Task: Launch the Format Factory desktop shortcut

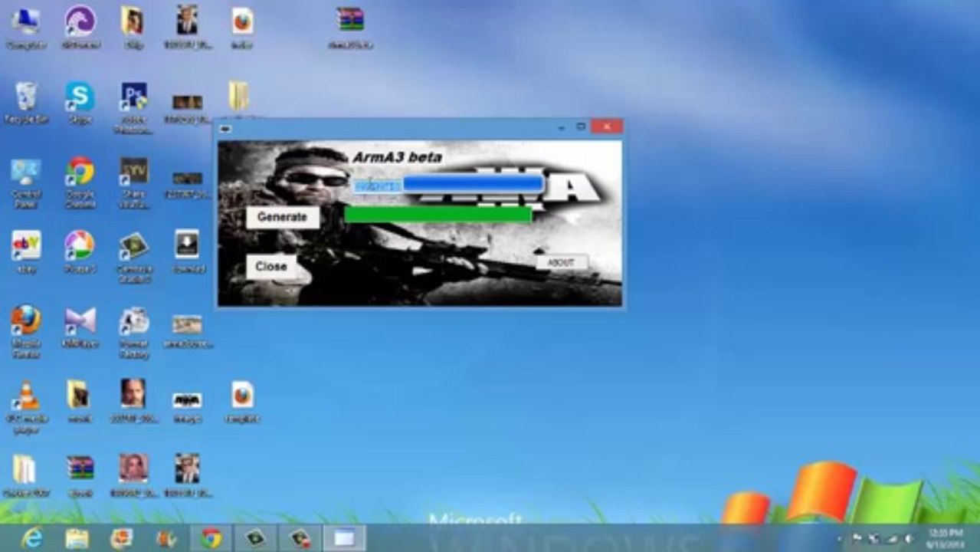Action: pos(133,331)
